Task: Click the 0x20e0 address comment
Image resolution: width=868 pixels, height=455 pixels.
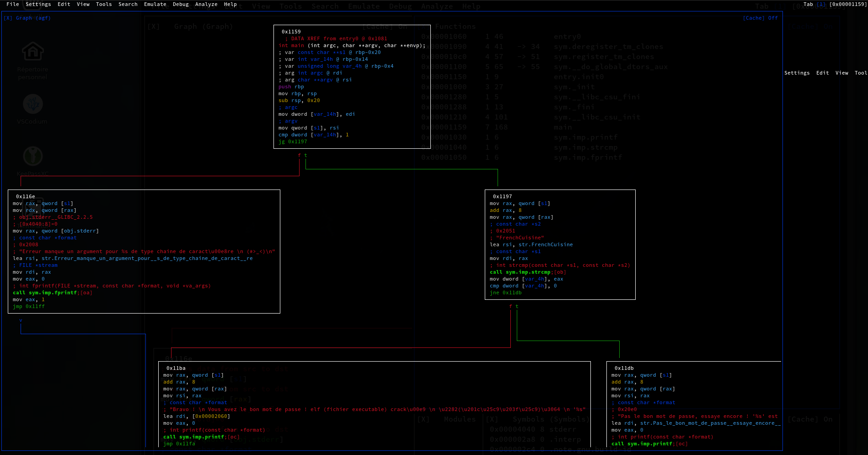Action: (x=624, y=409)
